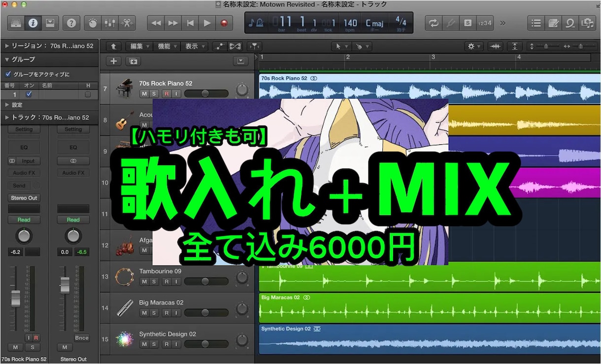Select the 70s Rock Piano 52 region
The height and width of the screenshot is (364, 601).
[x=430, y=88]
